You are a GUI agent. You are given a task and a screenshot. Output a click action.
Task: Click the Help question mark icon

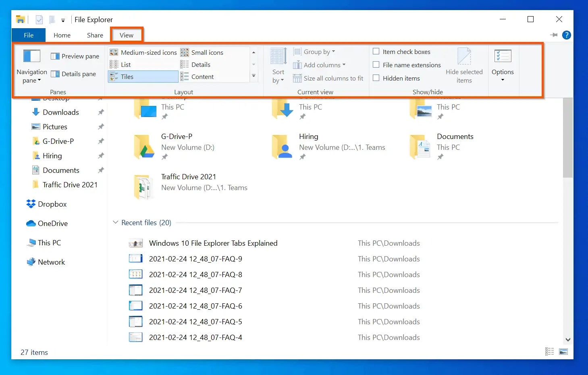pyautogui.click(x=566, y=35)
